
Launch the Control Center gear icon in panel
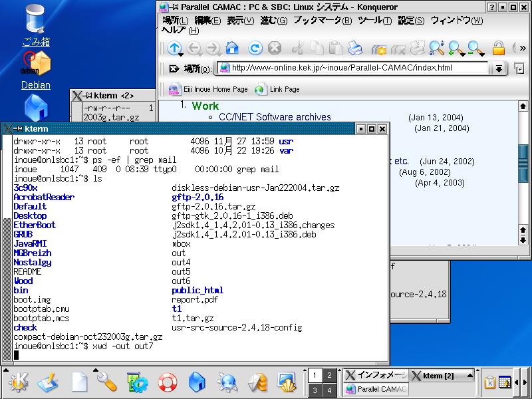click(137, 382)
